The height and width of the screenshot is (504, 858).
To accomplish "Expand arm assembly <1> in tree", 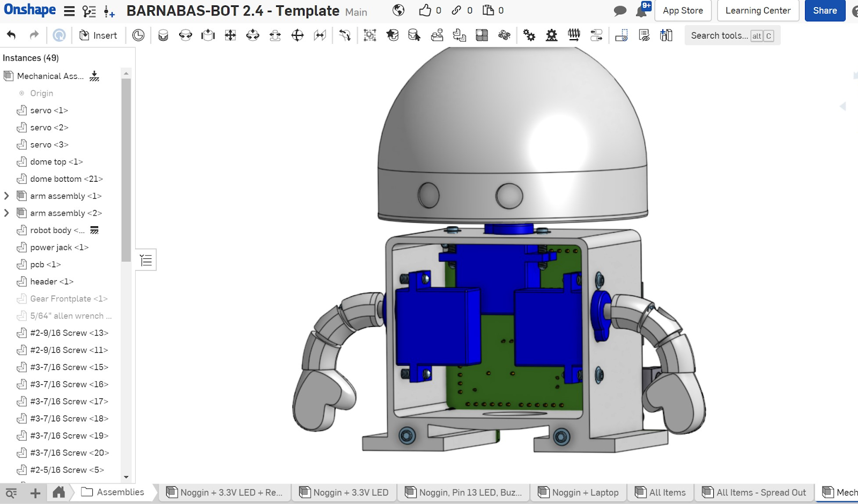I will pos(6,196).
